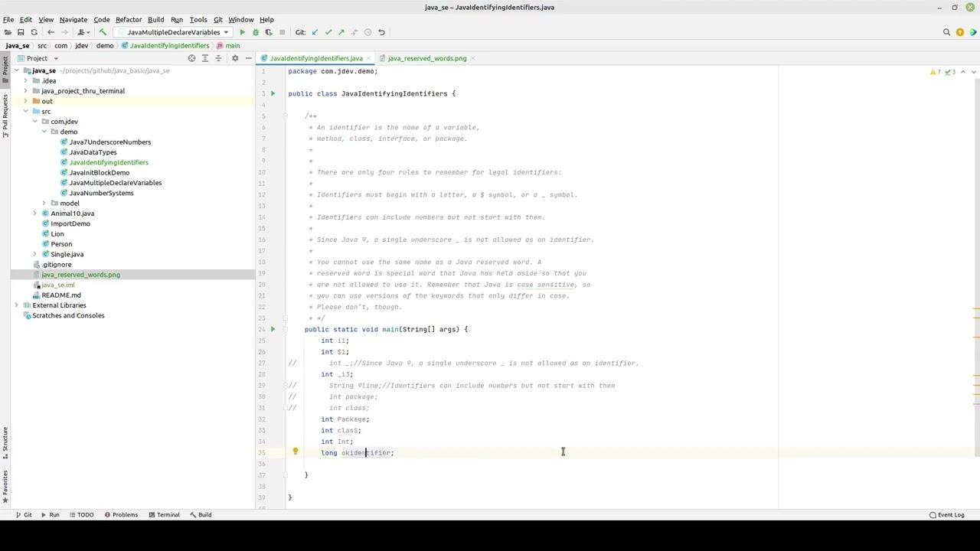980x551 pixels.
Task: Open the Tools menu
Action: pyautogui.click(x=198, y=19)
